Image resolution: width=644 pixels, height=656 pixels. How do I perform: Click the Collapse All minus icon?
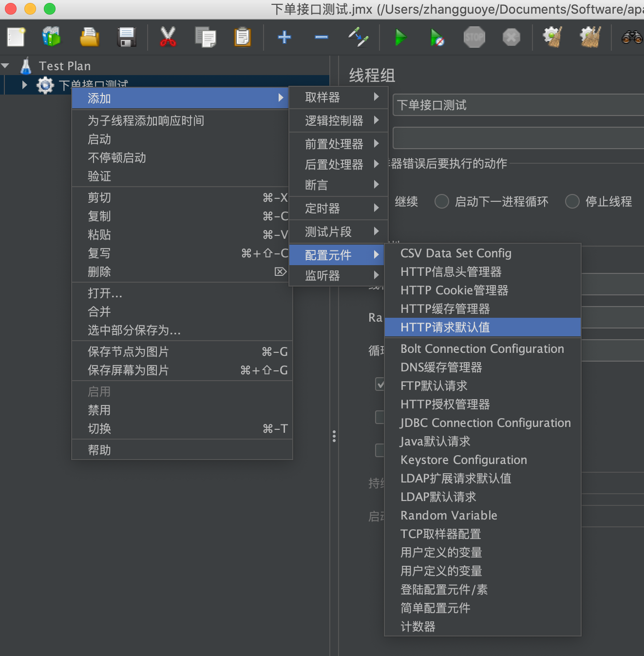click(x=321, y=37)
